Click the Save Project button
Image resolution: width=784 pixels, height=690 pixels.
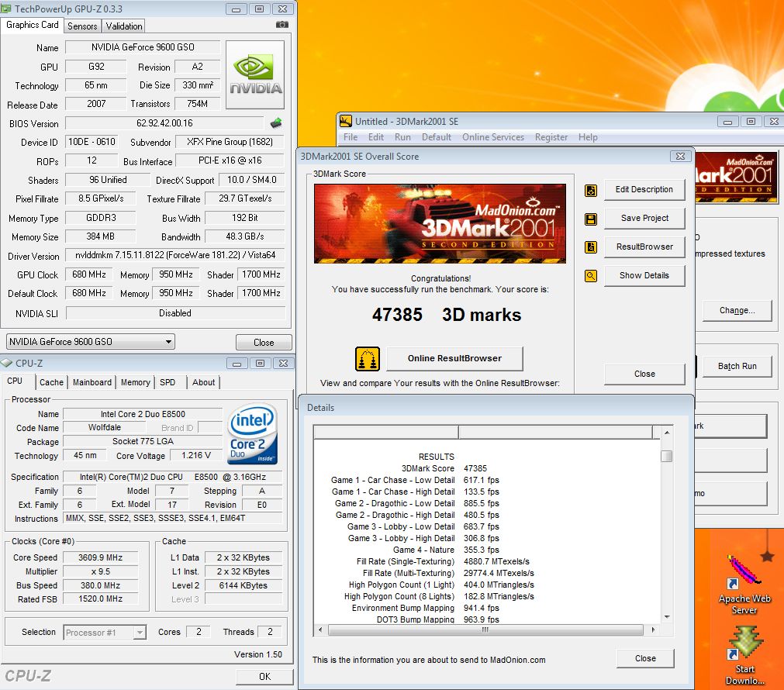click(644, 218)
